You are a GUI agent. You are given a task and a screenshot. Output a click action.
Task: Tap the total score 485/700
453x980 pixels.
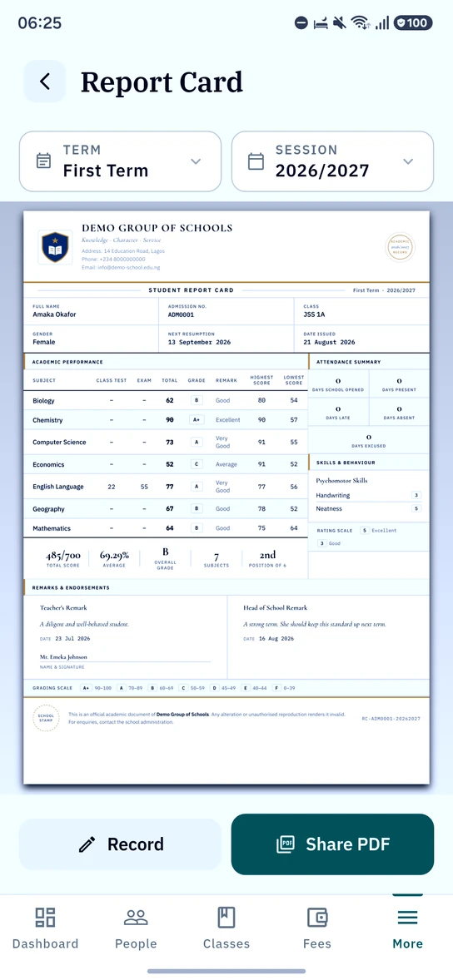62,555
